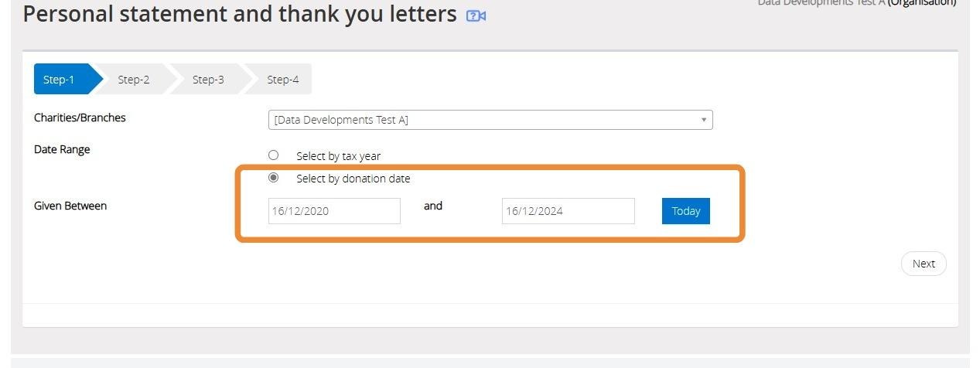Viewport: 980px width, 368px height.
Task: Open the help video icon beside the title
Action: point(476,15)
